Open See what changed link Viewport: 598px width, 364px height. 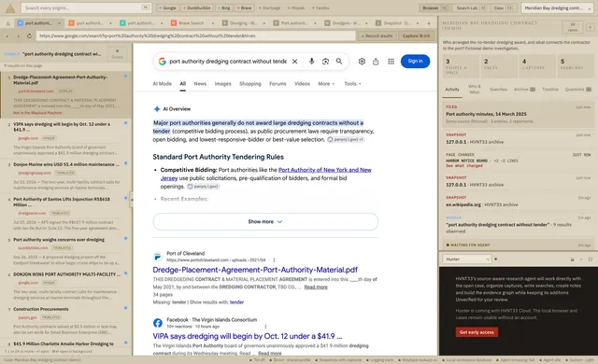(464, 165)
